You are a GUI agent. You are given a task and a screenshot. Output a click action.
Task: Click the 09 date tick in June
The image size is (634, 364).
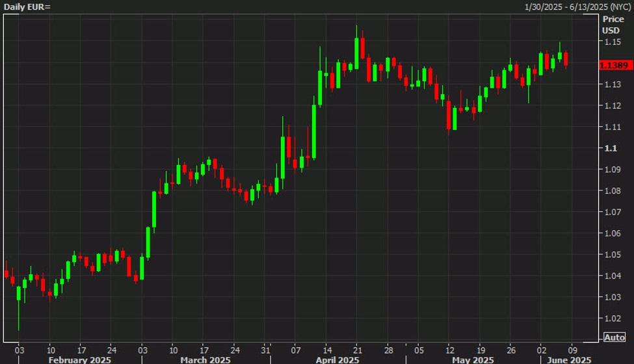click(572, 348)
